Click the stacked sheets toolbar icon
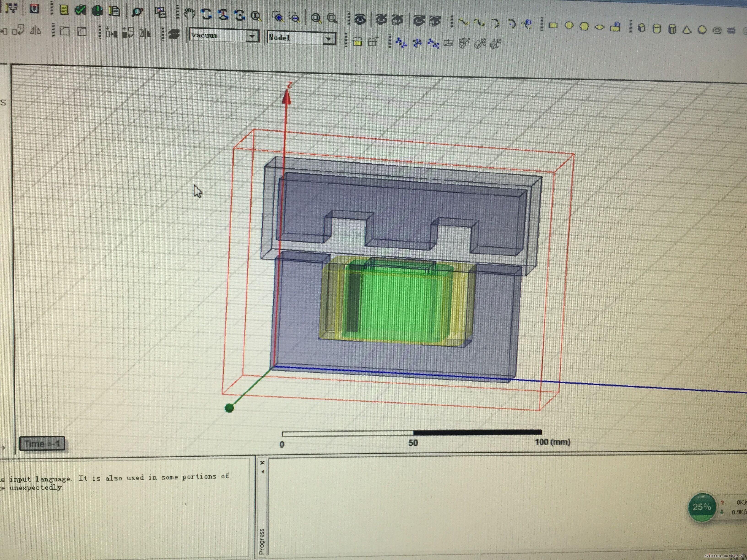This screenshot has height=560, width=747. pos(174,35)
